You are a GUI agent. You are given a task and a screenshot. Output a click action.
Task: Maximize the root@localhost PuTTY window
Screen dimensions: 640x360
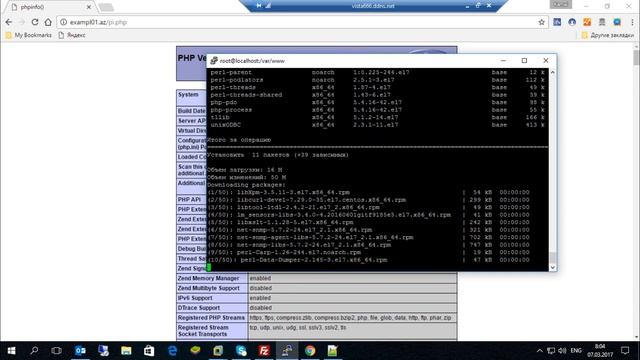point(524,60)
